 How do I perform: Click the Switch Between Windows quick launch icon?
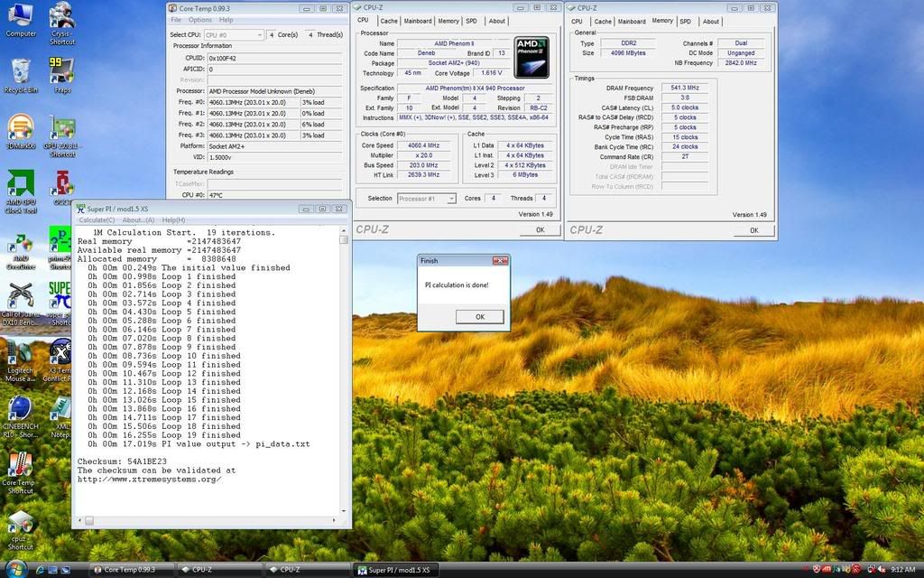coord(65,570)
